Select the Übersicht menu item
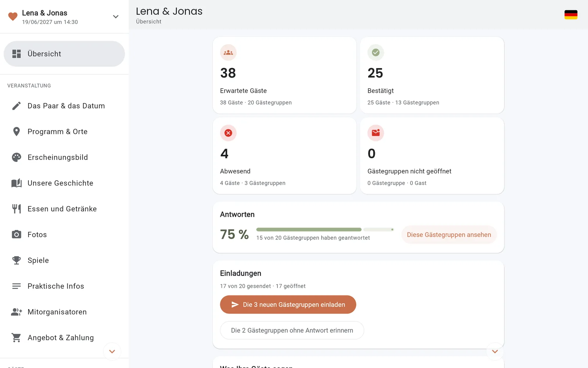Viewport: 588px width, 368px height. (x=64, y=54)
